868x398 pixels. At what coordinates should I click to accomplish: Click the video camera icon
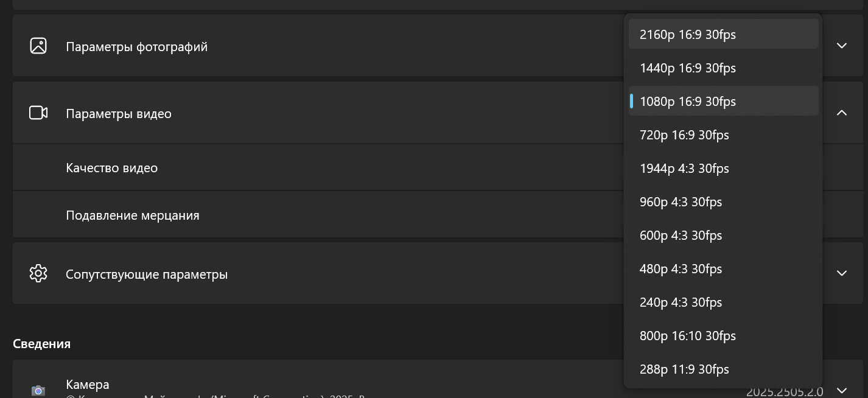38,113
